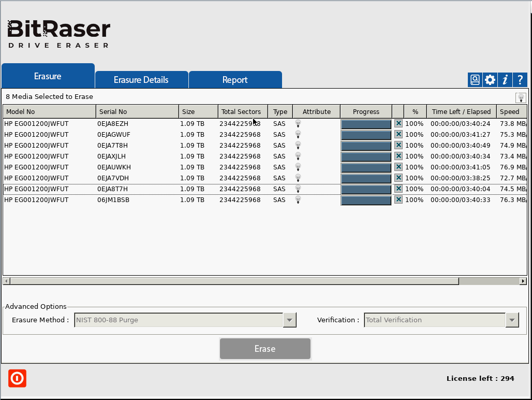
Task: Open the help question mark icon
Action: tap(520, 80)
